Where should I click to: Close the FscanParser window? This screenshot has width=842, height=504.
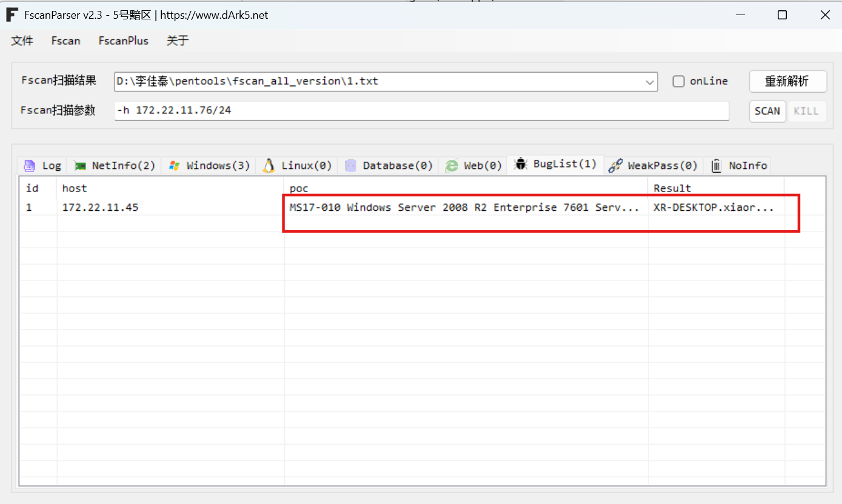pyautogui.click(x=824, y=15)
